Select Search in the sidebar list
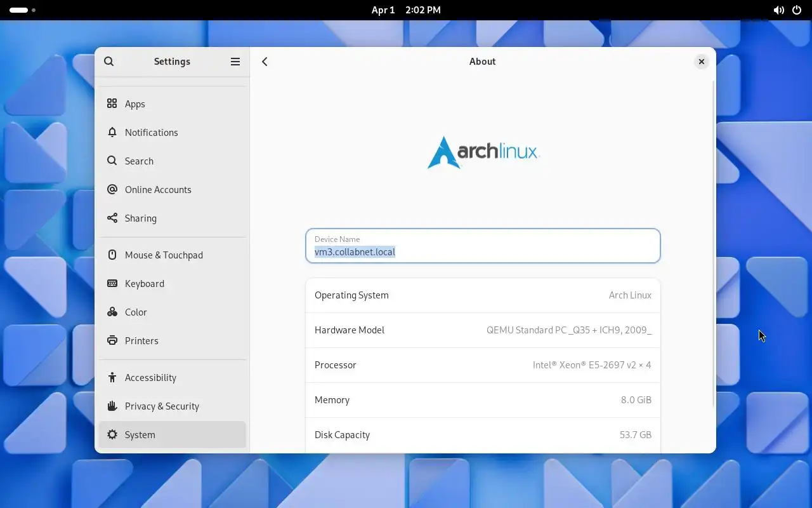Viewport: 812px width, 508px height. pos(172,161)
